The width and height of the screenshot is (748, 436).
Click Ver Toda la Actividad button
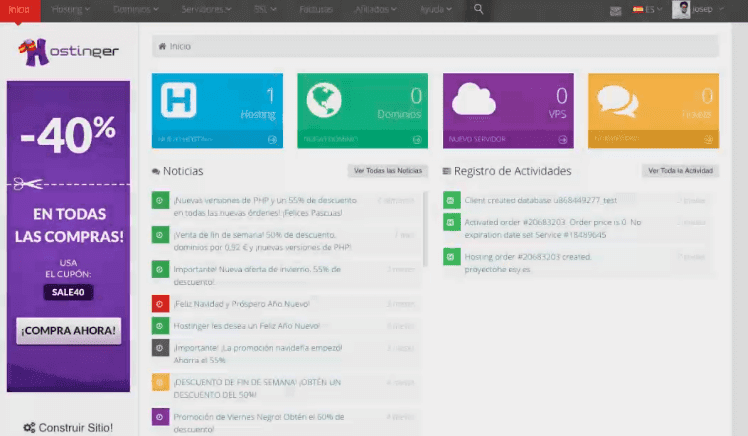click(x=680, y=171)
